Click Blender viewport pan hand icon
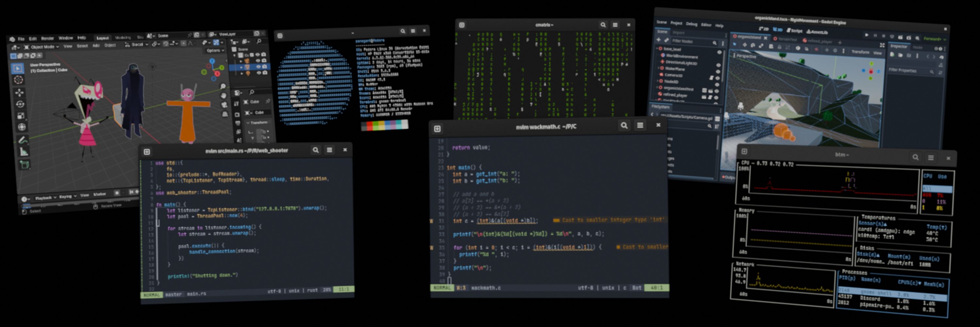This screenshot has height=327, width=980. pyautogui.click(x=224, y=95)
